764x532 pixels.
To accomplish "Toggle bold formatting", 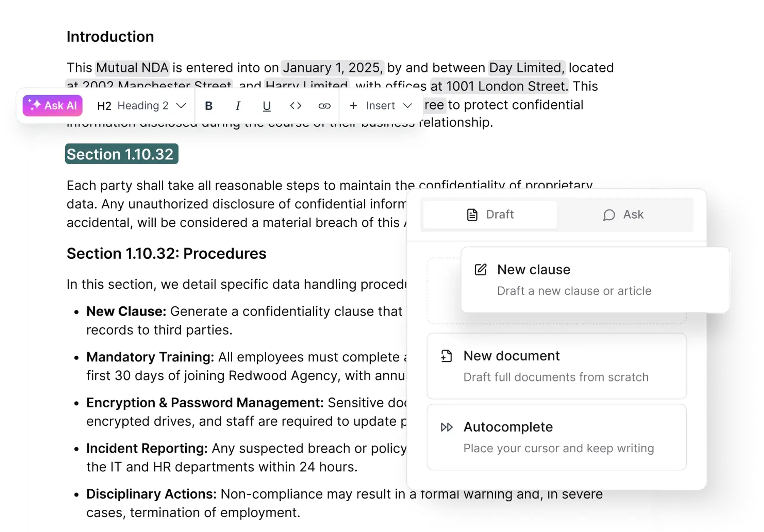I will [x=209, y=106].
